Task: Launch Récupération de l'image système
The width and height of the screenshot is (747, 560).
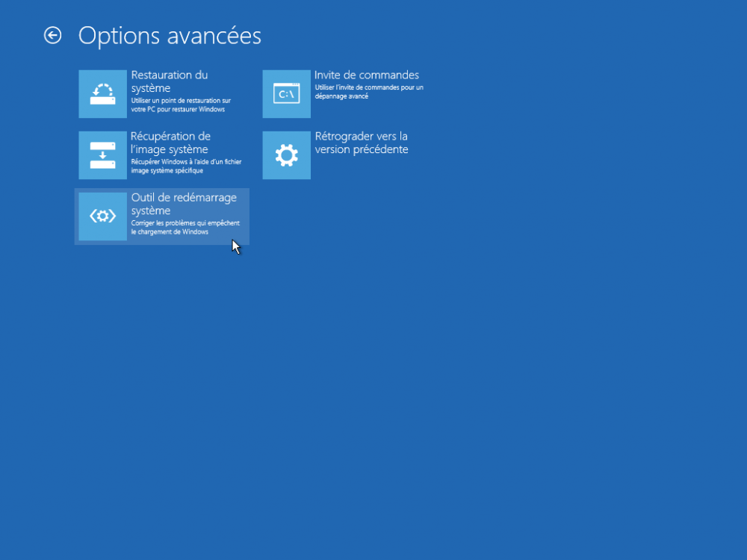Action: coord(162,155)
